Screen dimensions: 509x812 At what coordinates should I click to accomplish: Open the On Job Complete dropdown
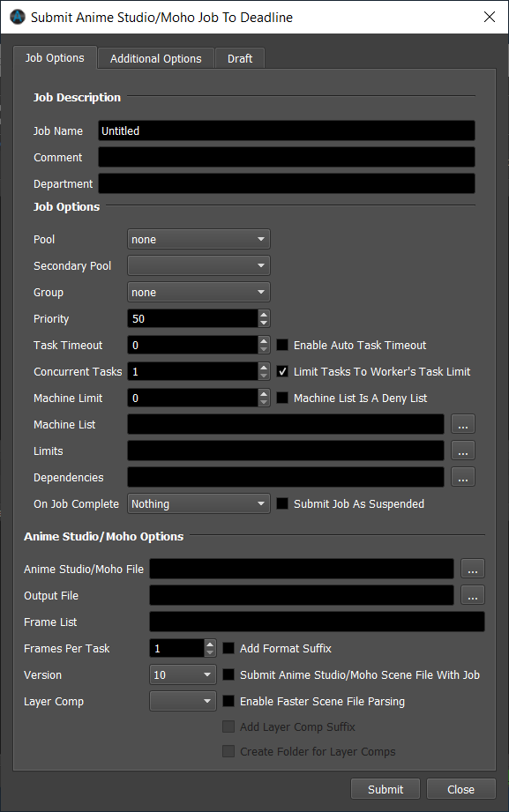coord(199,503)
